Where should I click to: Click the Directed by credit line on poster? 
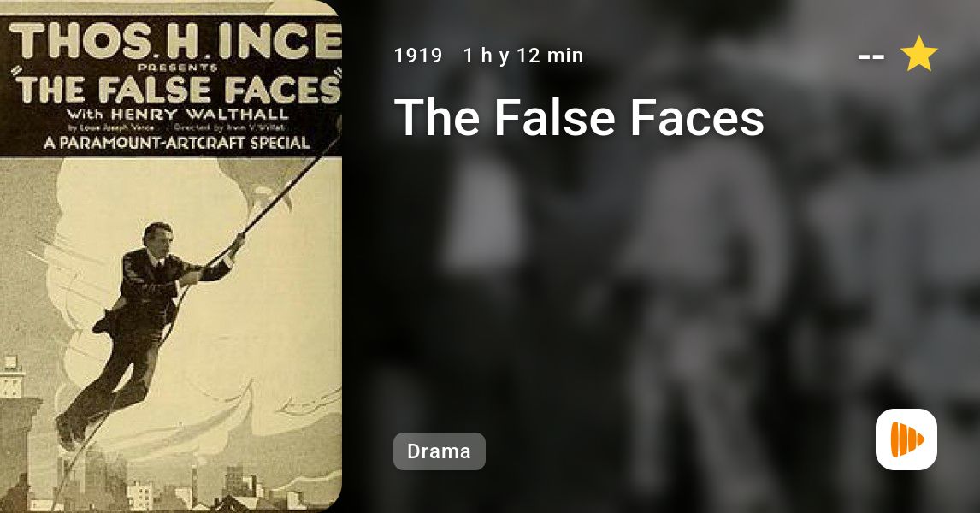[x=228, y=127]
